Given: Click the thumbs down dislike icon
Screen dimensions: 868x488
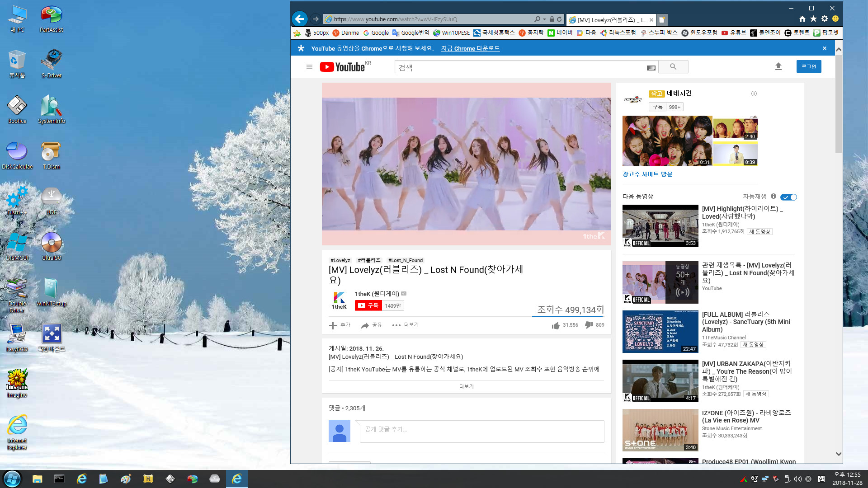Looking at the screenshot, I should (x=589, y=325).
